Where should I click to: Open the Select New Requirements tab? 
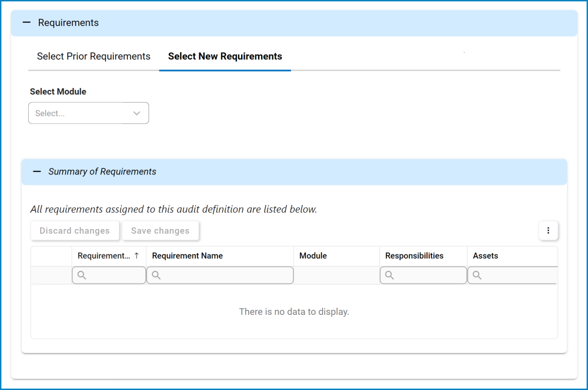[x=225, y=56]
